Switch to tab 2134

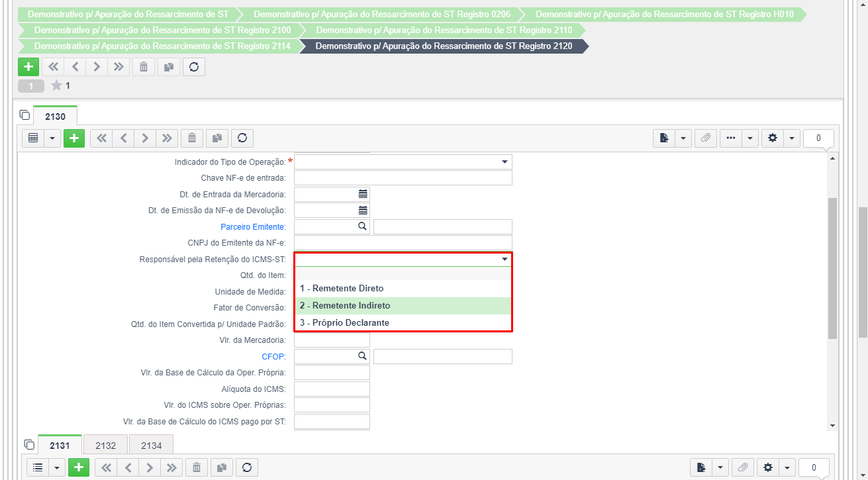(x=151, y=446)
